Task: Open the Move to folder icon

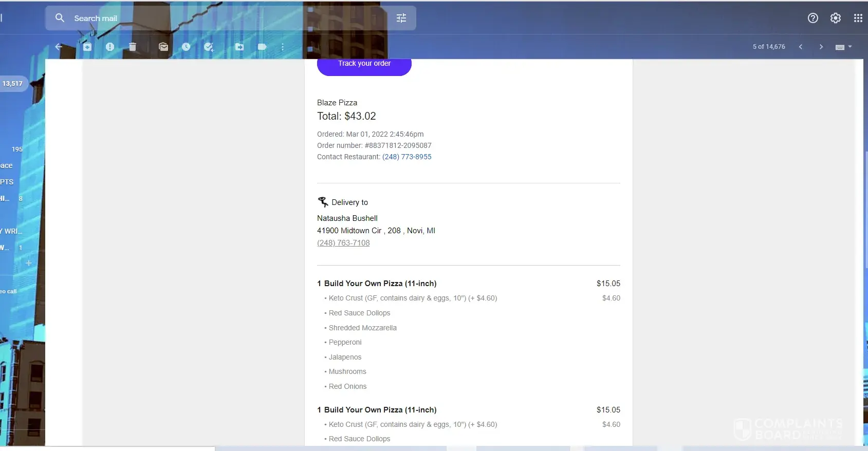Action: click(x=239, y=47)
